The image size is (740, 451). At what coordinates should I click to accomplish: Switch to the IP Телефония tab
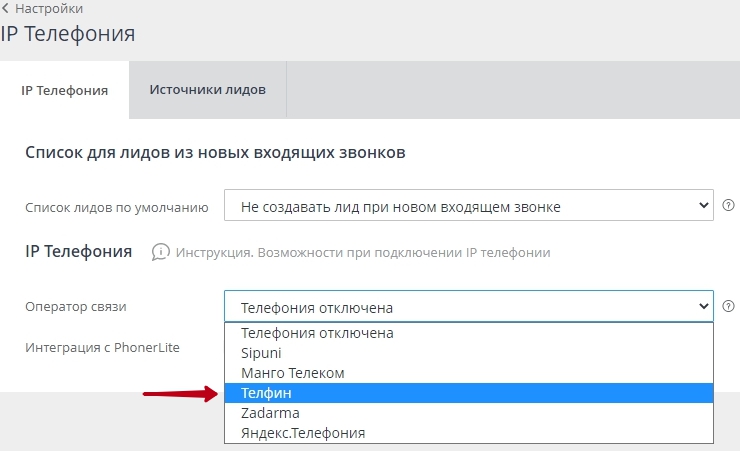coord(64,90)
